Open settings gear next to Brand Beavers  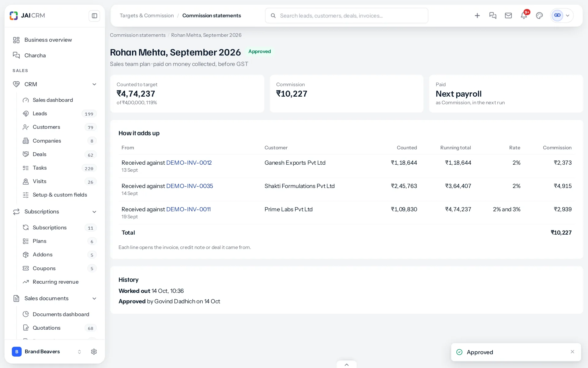point(94,352)
